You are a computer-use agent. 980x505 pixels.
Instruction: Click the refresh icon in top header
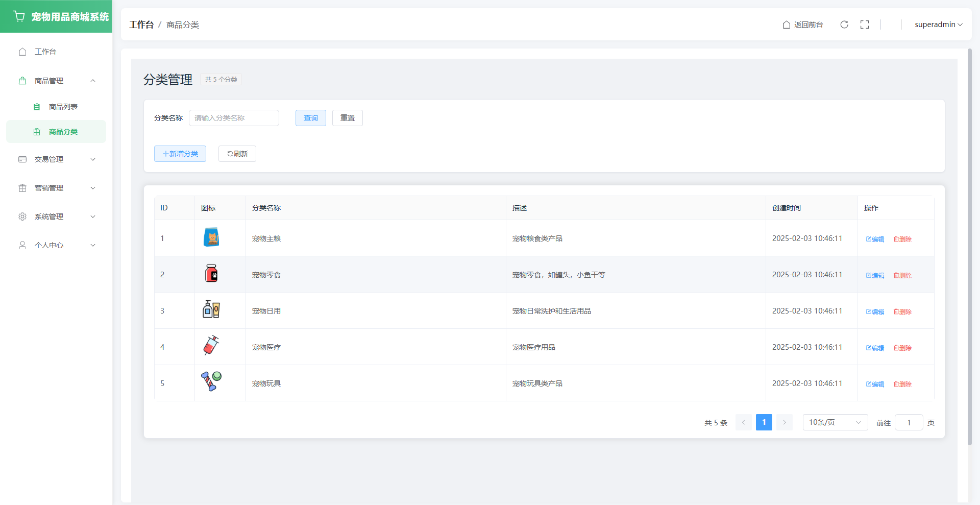coord(844,25)
